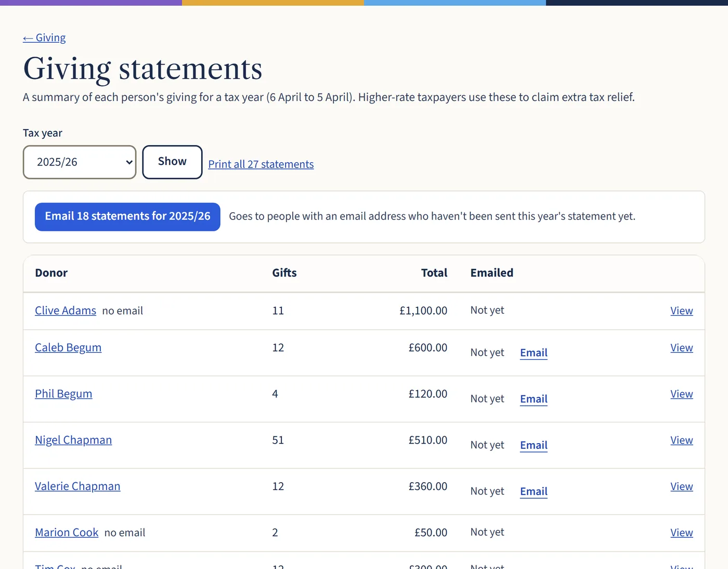
Task: Select the £1,100.00 total for Clive Adams
Action: tap(423, 311)
